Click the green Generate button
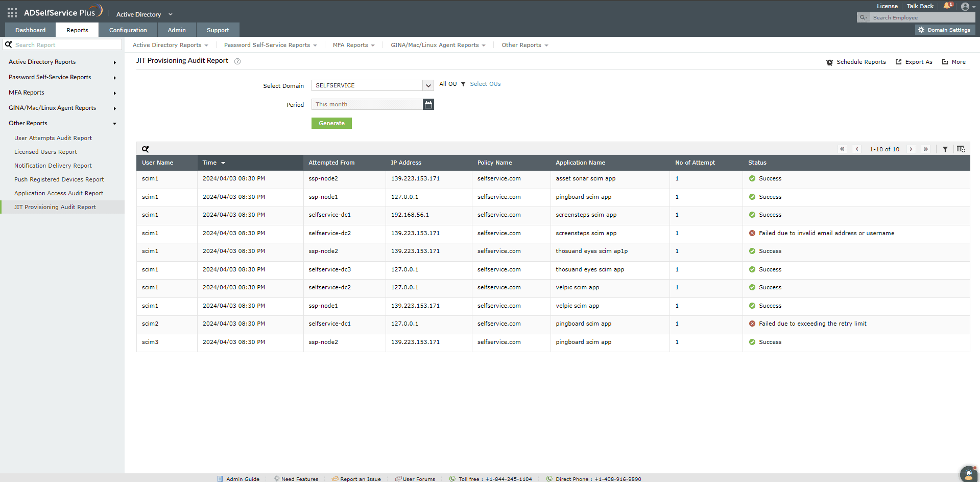This screenshot has width=980, height=482. 331,123
